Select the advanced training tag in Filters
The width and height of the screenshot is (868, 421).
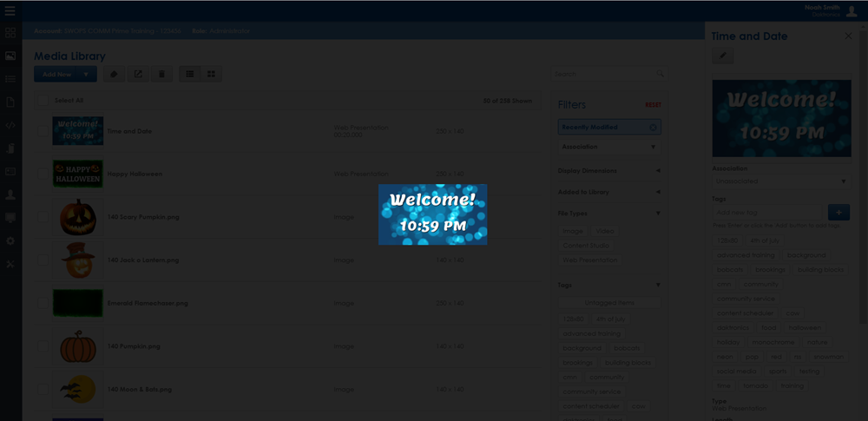[x=592, y=333]
